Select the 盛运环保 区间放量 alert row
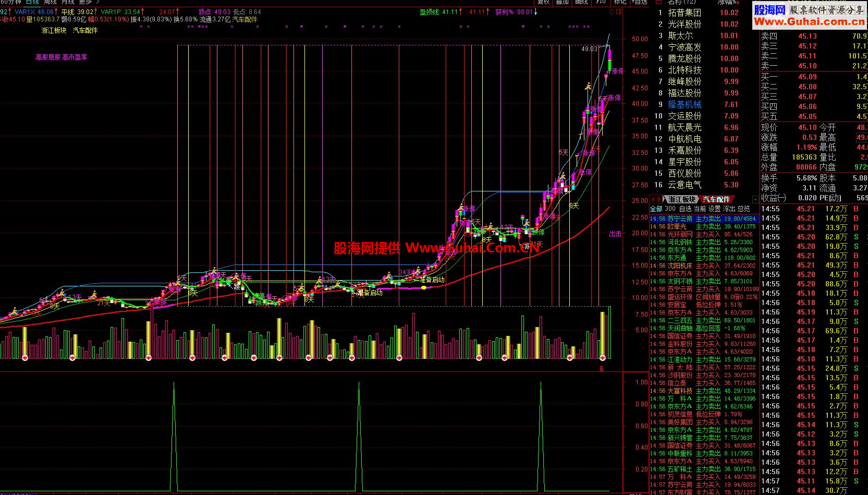Image resolution: width=868 pixels, height=495 pixels. [x=704, y=297]
